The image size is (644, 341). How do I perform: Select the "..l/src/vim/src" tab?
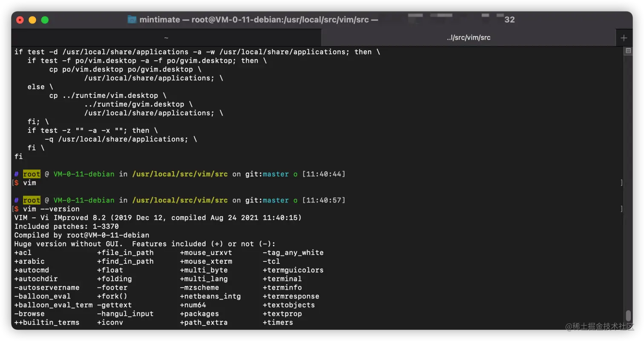click(469, 38)
